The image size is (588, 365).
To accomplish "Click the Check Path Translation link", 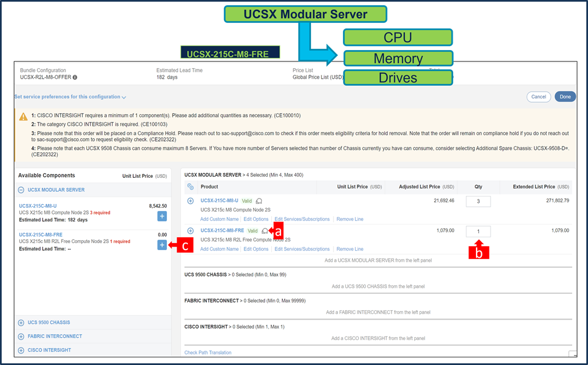I will 208,353.
